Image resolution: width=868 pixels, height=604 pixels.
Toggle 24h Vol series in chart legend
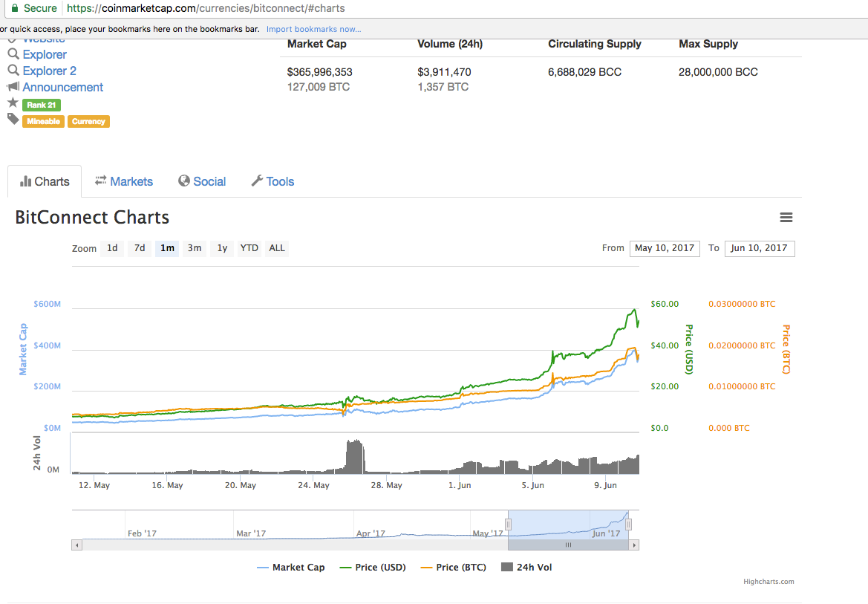tap(526, 568)
